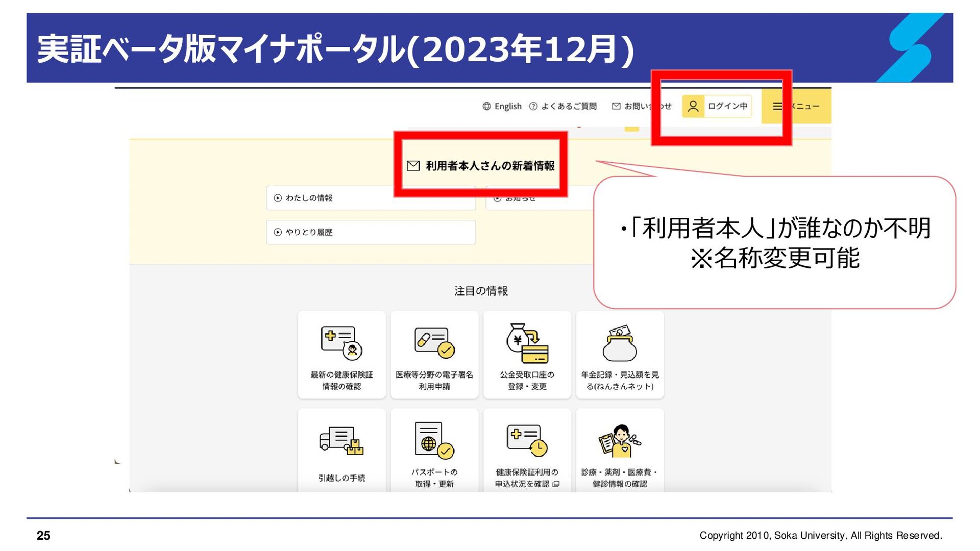Viewport: 980px width, 551px height.
Task: Expand やりとり履歴 item
Action: [371, 232]
